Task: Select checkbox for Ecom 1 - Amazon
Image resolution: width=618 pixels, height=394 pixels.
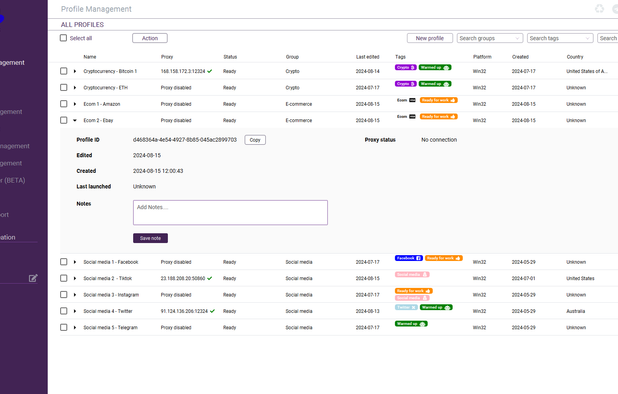Action: coord(63,104)
